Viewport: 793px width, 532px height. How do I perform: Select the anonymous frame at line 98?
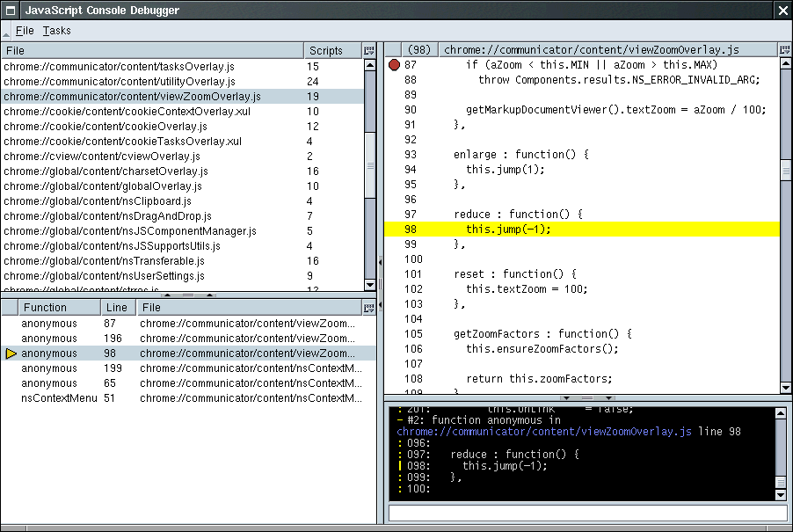tap(189, 353)
